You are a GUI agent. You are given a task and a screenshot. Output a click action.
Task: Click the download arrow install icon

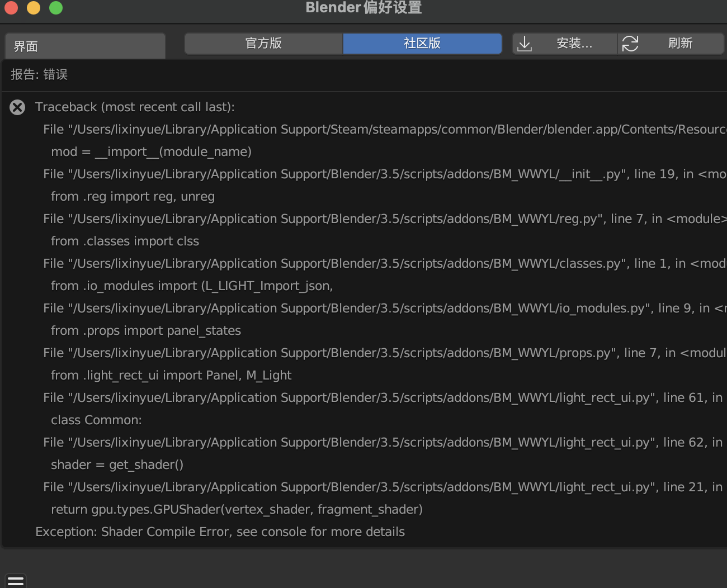click(x=525, y=44)
